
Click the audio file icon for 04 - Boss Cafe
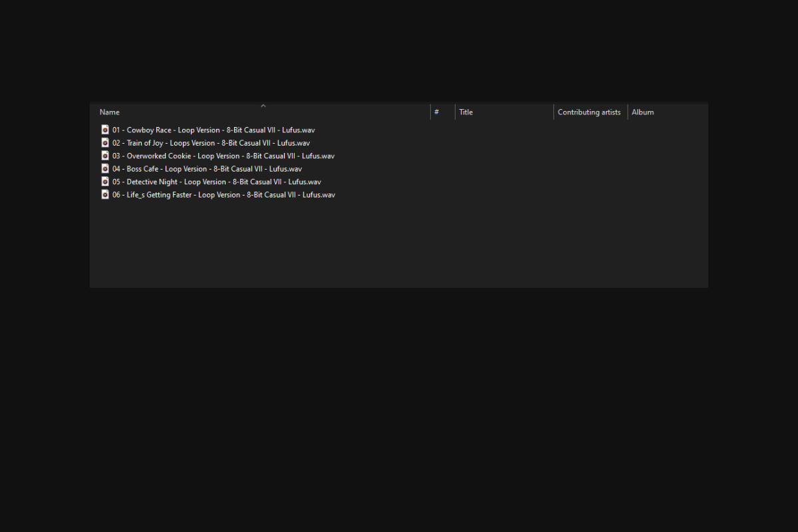click(x=105, y=168)
